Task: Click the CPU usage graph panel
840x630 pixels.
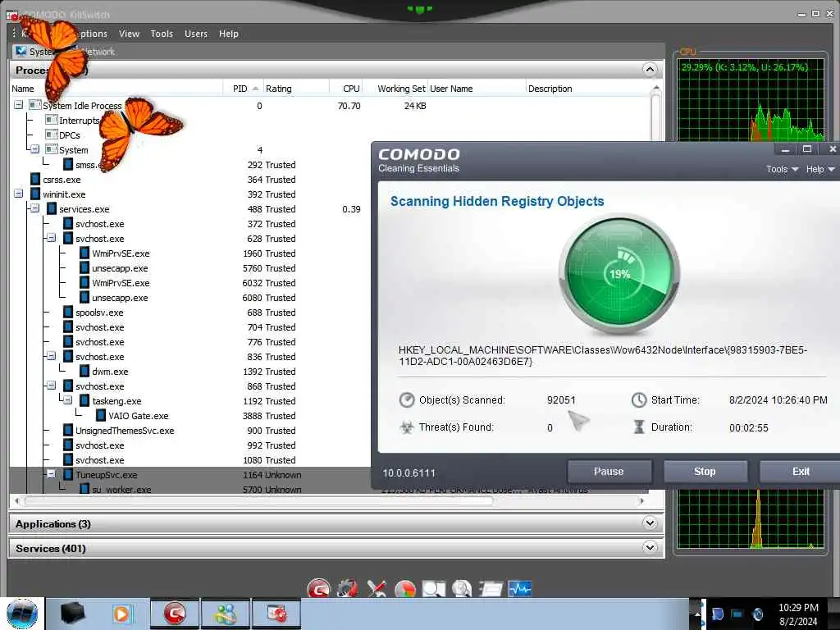Action: click(x=751, y=100)
